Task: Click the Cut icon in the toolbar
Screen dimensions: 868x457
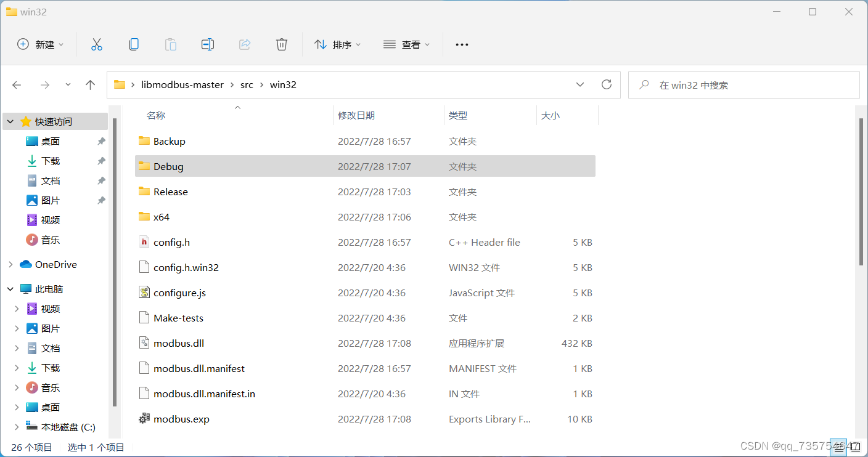Action: pyautogui.click(x=96, y=44)
